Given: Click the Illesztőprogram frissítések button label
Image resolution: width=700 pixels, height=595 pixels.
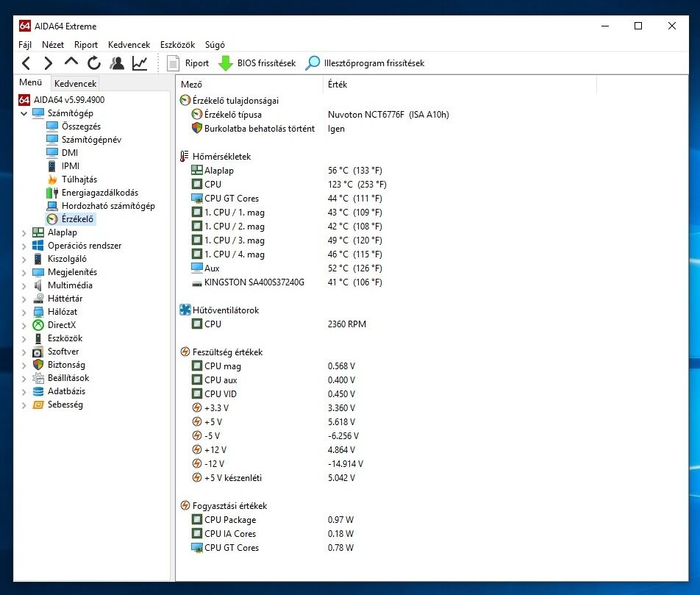Looking at the screenshot, I should click(x=374, y=63).
